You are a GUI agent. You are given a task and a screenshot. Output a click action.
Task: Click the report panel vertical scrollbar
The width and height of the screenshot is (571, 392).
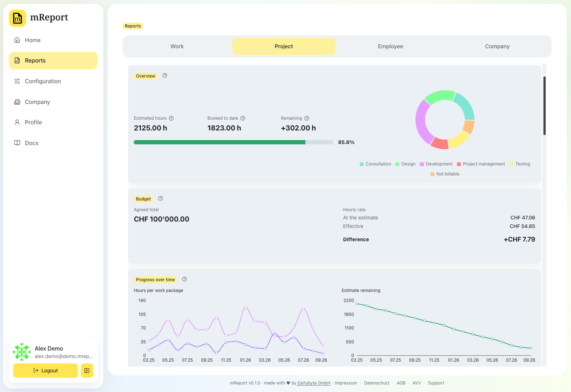pyautogui.click(x=544, y=106)
